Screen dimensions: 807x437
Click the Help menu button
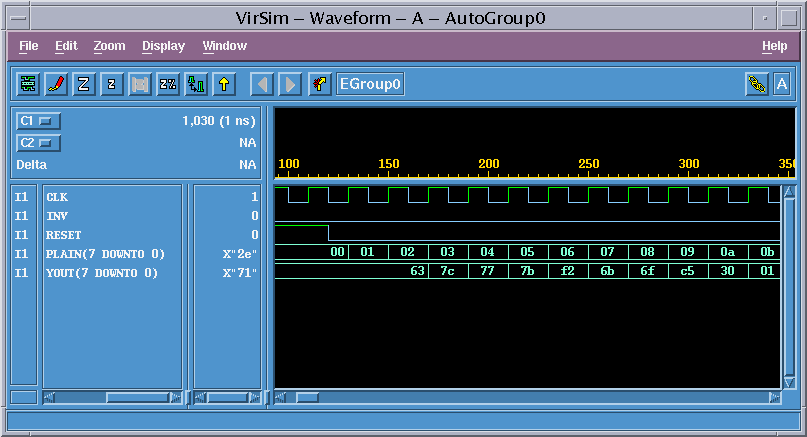[x=774, y=46]
